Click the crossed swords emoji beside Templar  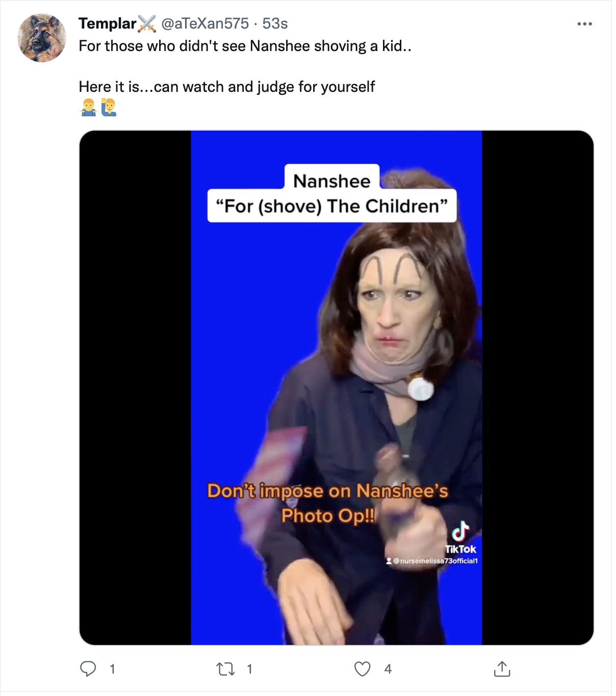[x=147, y=23]
